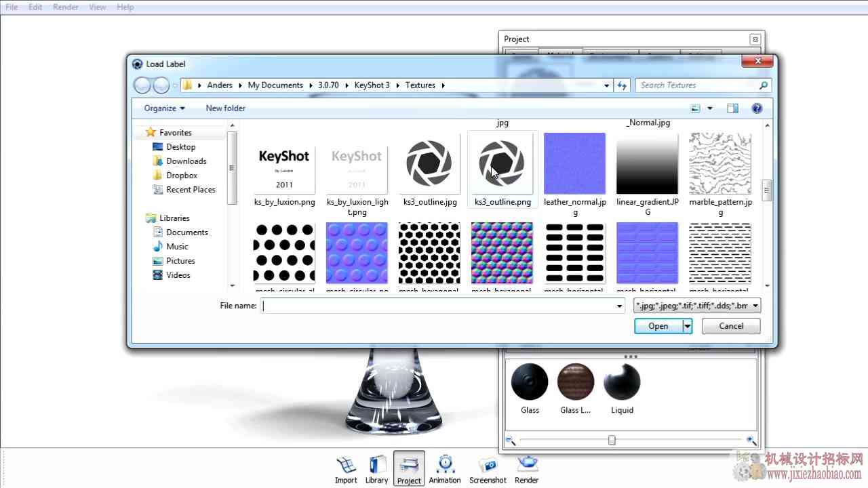The height and width of the screenshot is (488, 868).
Task: Open the Import tool in bottom toolbar
Action: (346, 470)
